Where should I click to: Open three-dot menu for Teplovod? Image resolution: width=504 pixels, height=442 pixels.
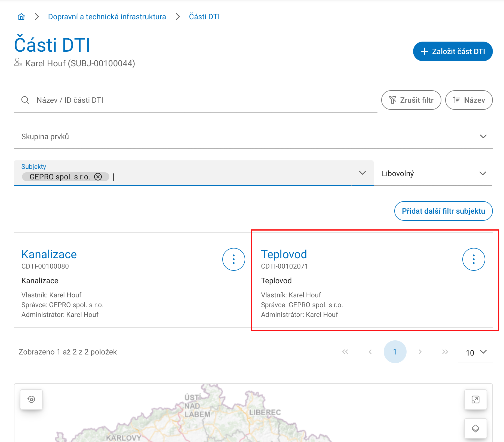tap(474, 259)
